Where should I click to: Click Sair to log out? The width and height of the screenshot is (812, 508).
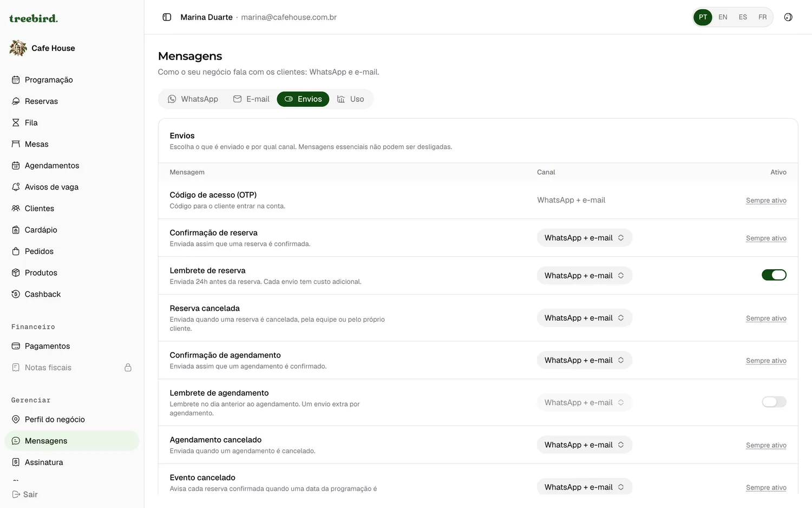pyautogui.click(x=24, y=494)
